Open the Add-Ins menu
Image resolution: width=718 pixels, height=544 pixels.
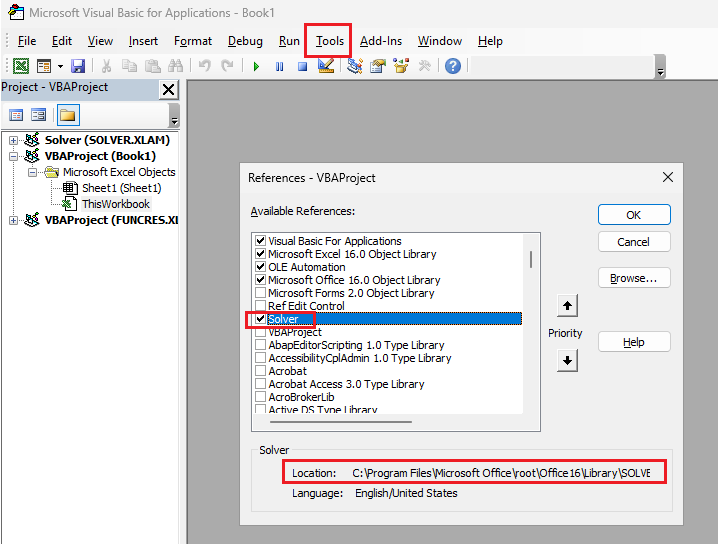(381, 41)
